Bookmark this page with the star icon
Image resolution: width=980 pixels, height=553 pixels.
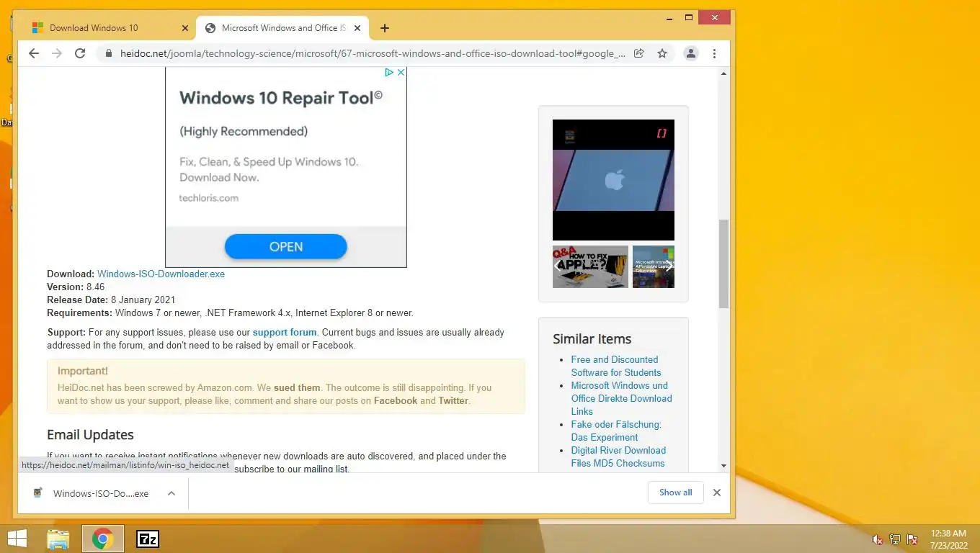(x=662, y=53)
